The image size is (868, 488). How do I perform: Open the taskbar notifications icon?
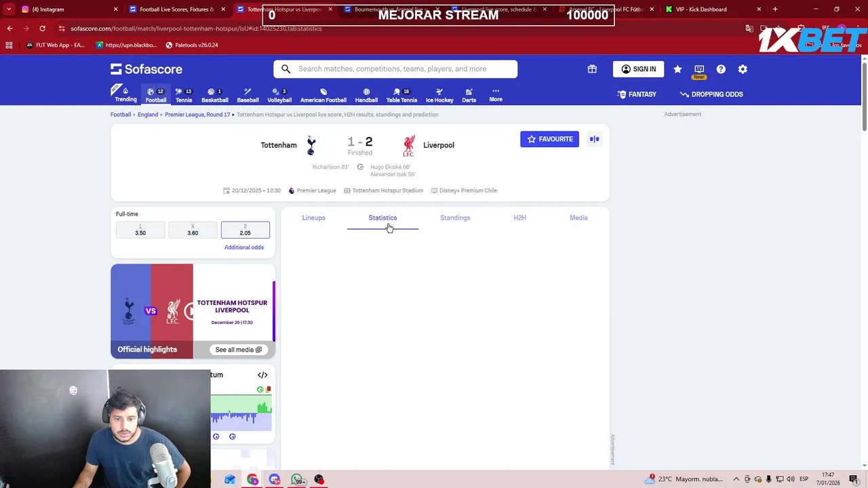pos(853,479)
